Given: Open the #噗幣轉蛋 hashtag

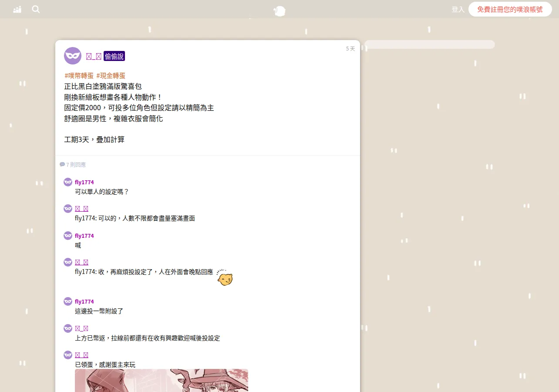Looking at the screenshot, I should tap(79, 76).
